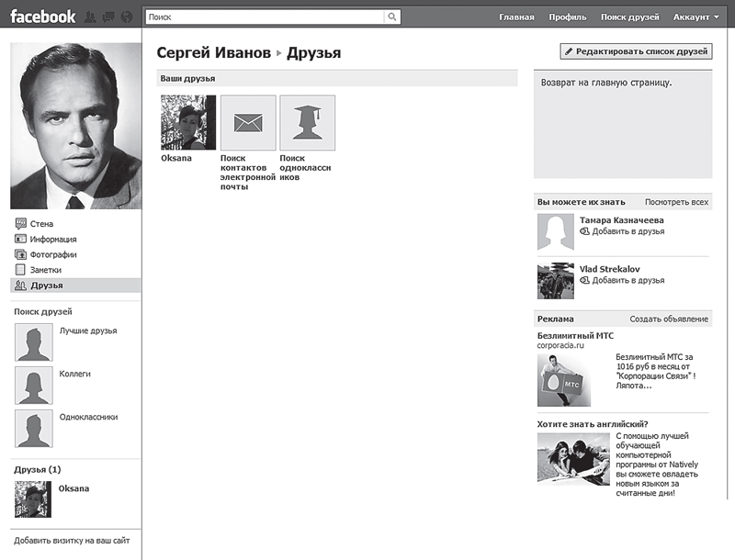Select Друзья in left menu
This screenshot has width=735, height=560.
coord(75,286)
